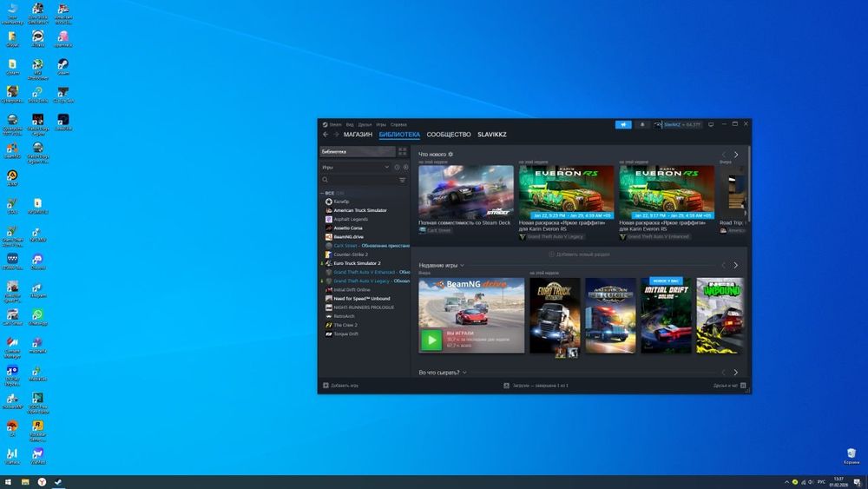This screenshot has width=868, height=489.
Task: Open the What's New settings gear
Action: tap(450, 155)
